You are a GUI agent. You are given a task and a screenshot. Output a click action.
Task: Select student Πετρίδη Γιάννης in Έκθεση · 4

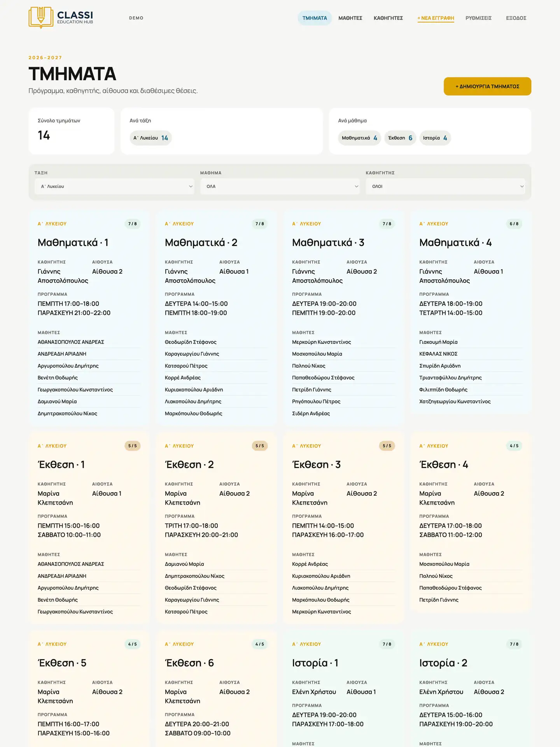[x=439, y=600]
